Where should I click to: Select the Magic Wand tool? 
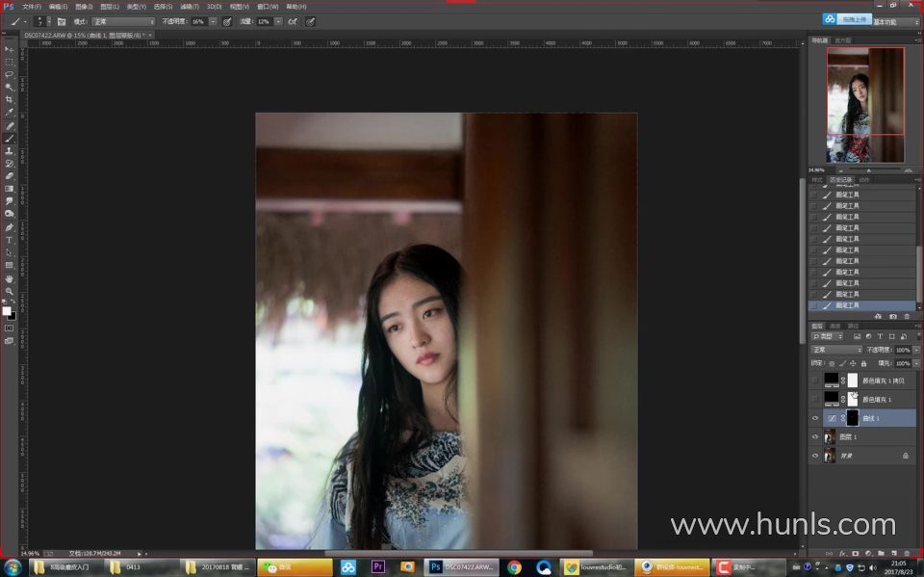(9, 87)
